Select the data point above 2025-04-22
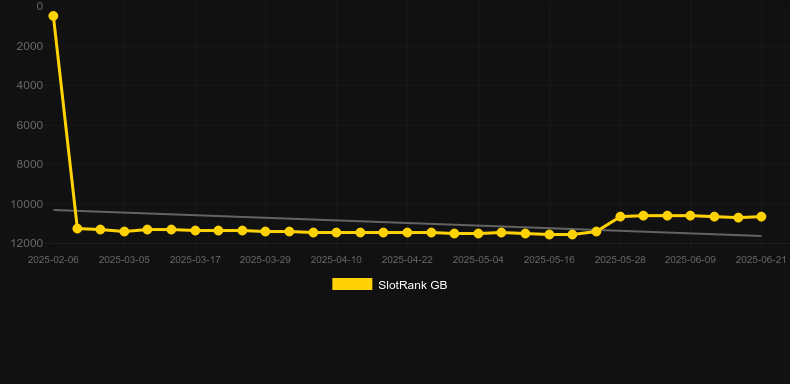The width and height of the screenshot is (790, 384). pos(407,232)
